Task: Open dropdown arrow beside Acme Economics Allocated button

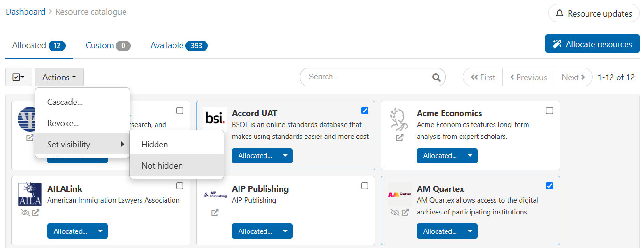Action: pyautogui.click(x=470, y=156)
